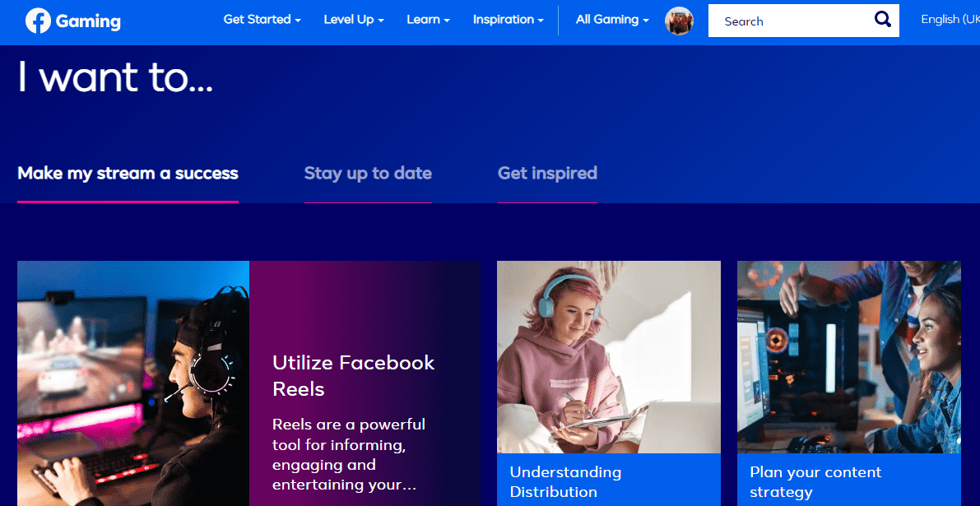Screen dimensions: 980x506
Task: Click the pink-haired girl with headphones image
Action: pyautogui.click(x=609, y=357)
